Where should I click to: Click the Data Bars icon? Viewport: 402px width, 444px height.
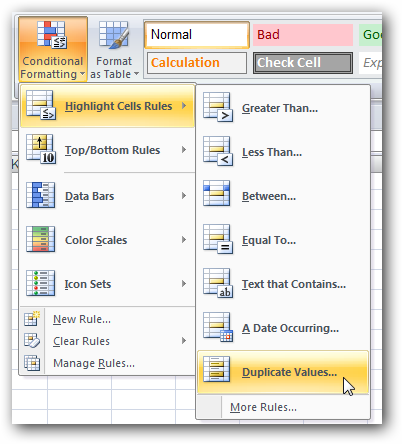(41, 195)
